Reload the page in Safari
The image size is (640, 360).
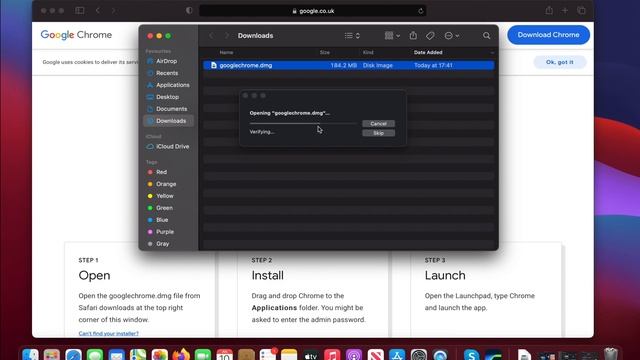420,11
